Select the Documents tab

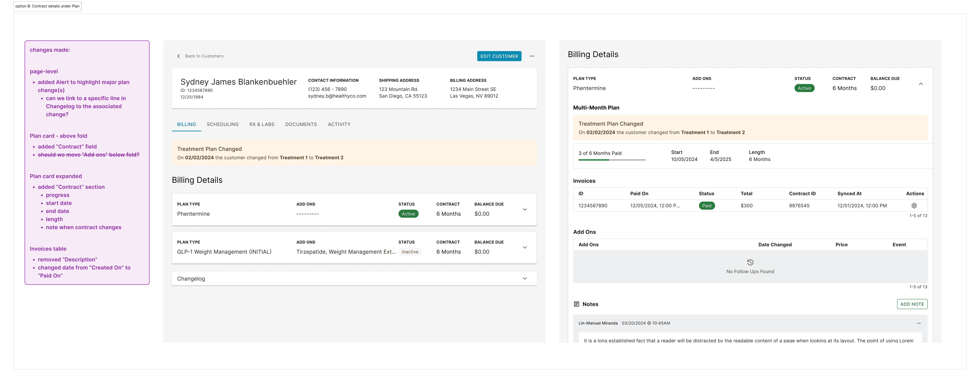[301, 124]
